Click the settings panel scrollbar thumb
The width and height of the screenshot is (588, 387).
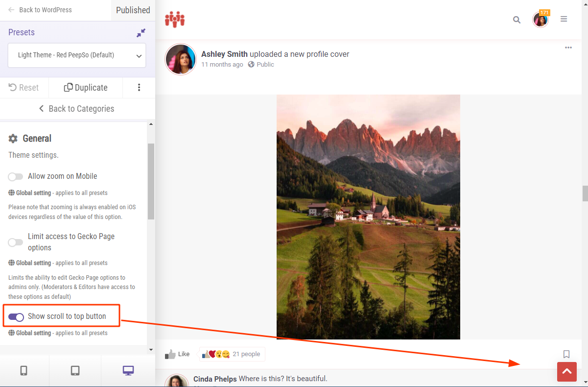click(x=151, y=181)
